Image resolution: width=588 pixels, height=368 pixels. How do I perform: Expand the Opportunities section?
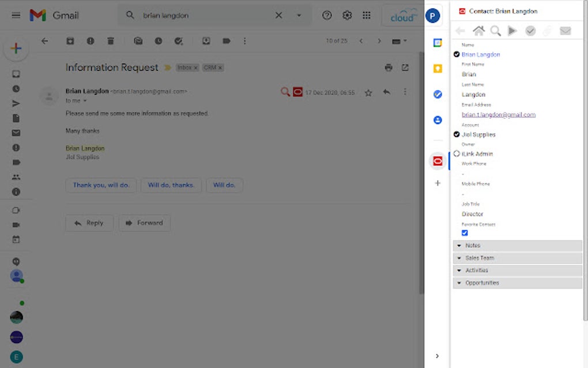point(518,283)
